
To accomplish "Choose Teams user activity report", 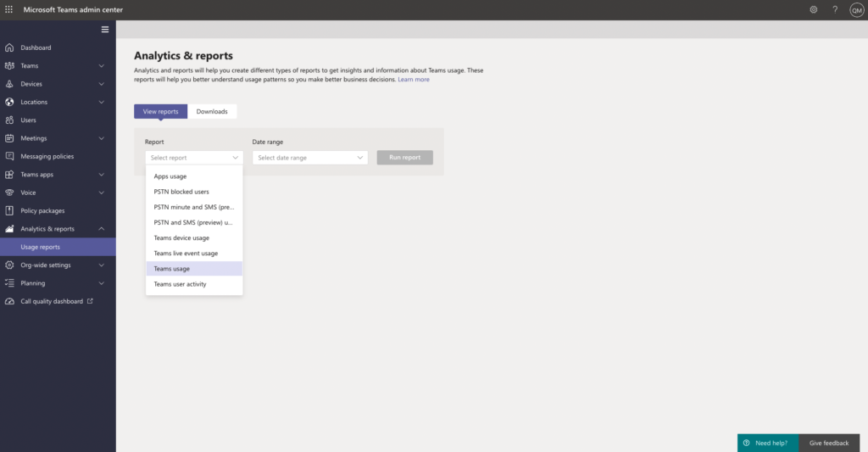I will [194, 284].
